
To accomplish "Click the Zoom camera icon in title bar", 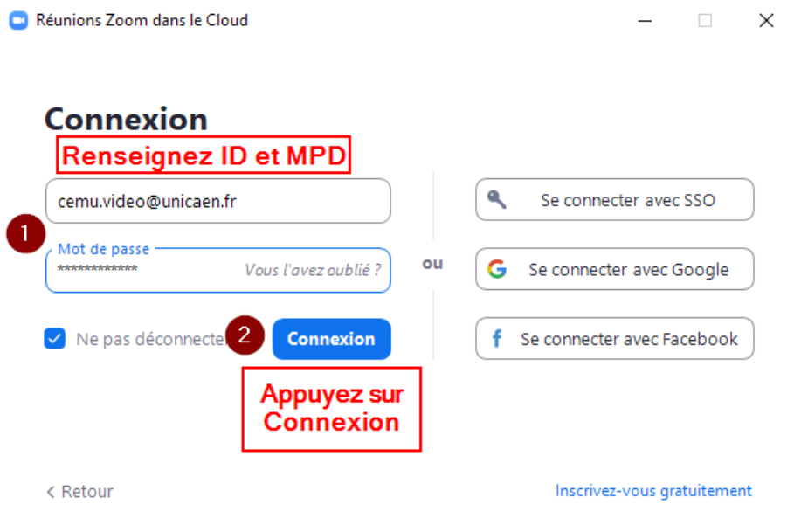I will (18, 20).
